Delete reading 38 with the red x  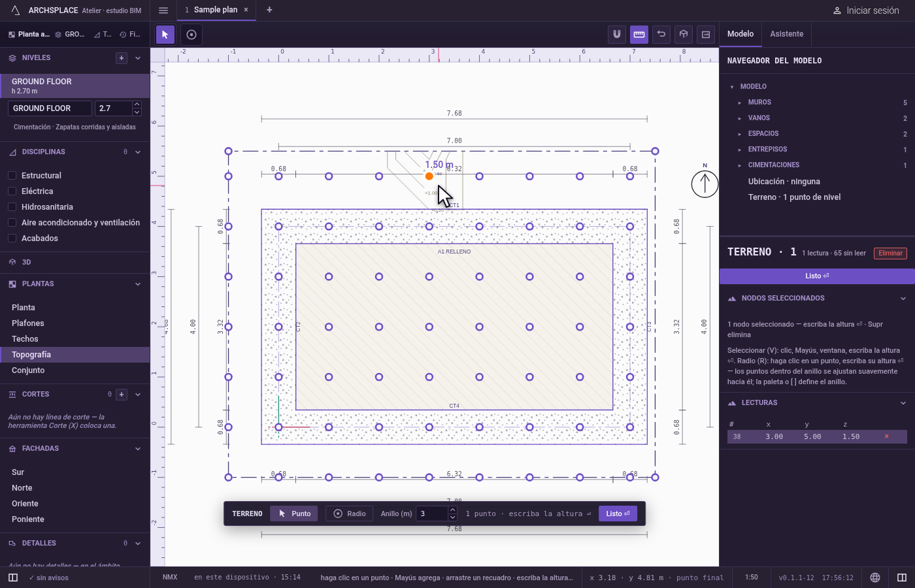coord(886,436)
